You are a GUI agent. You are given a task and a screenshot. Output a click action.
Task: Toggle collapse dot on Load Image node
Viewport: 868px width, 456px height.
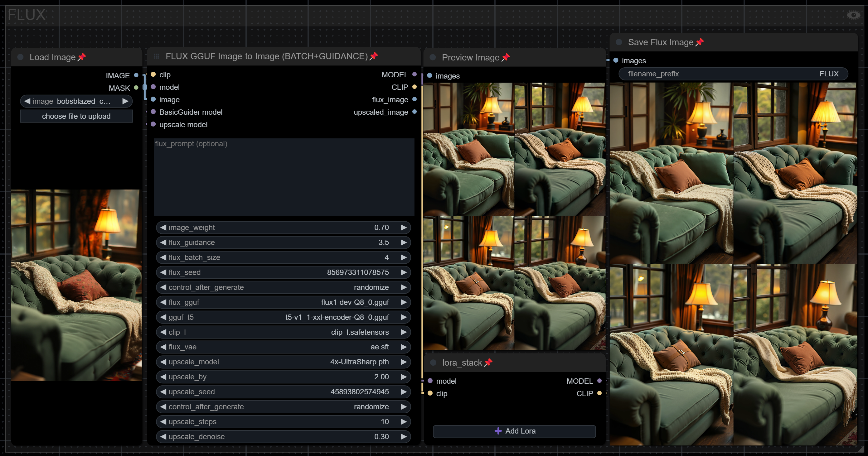21,57
